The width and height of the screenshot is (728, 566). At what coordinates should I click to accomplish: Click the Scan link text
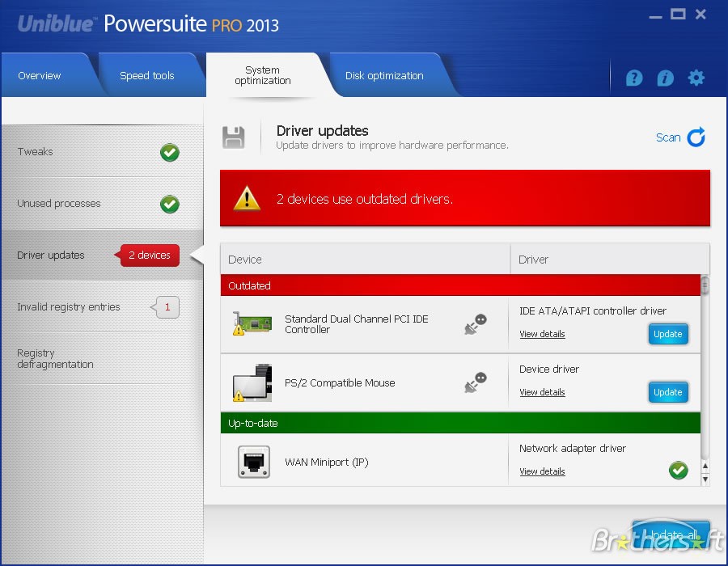(x=668, y=137)
